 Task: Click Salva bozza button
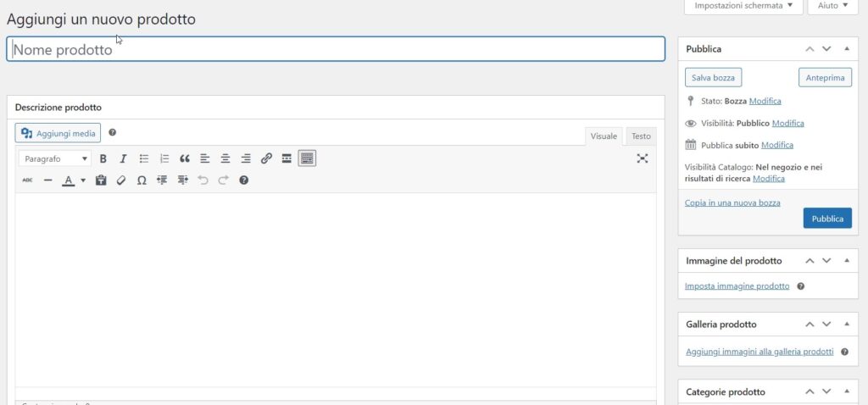click(x=713, y=77)
